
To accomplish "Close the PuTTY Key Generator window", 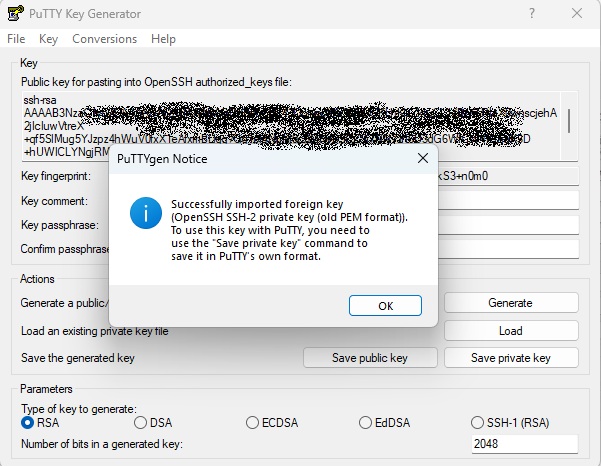I will tap(577, 13).
